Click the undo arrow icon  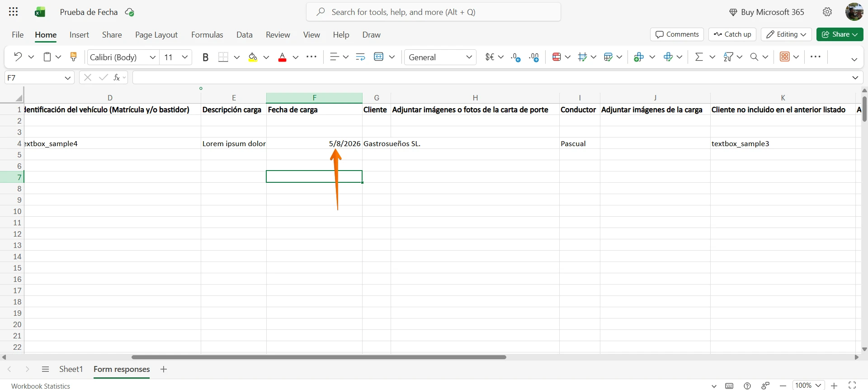pyautogui.click(x=18, y=57)
